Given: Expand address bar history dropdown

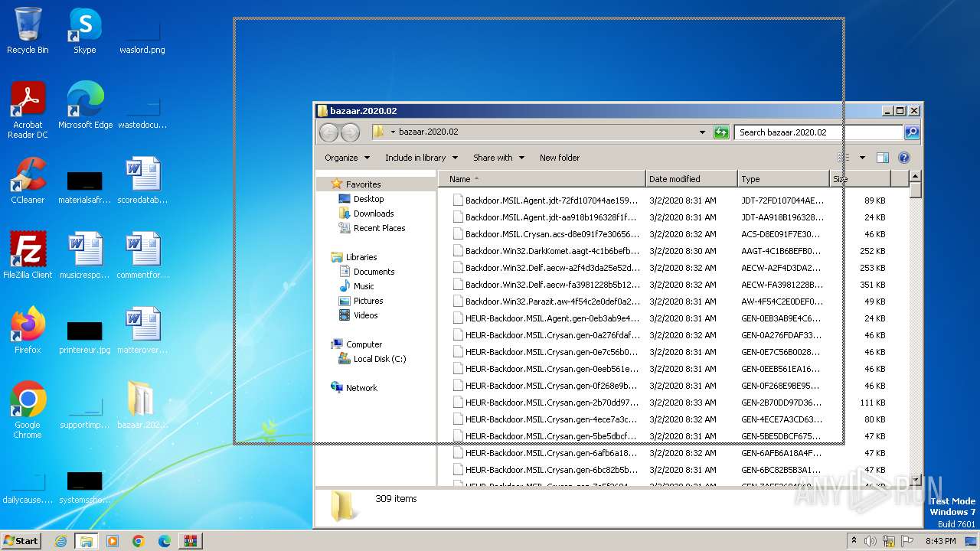Looking at the screenshot, I should 702,132.
